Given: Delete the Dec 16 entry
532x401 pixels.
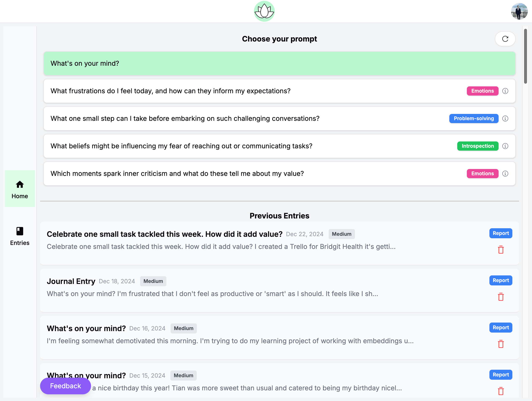Looking at the screenshot, I should point(501,344).
